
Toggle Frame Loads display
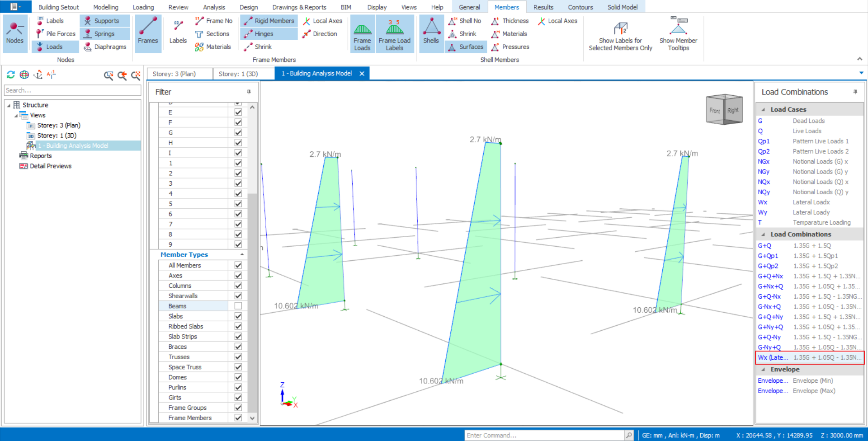362,34
